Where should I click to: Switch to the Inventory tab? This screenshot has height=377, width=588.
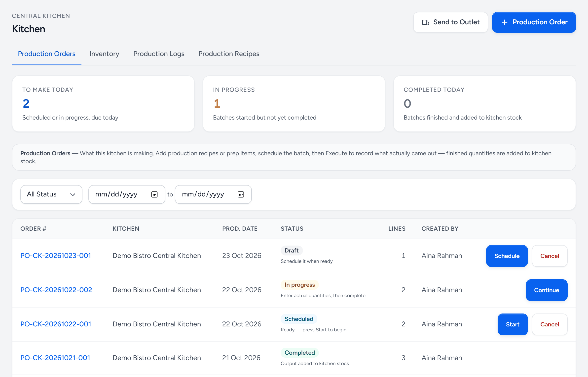(104, 54)
